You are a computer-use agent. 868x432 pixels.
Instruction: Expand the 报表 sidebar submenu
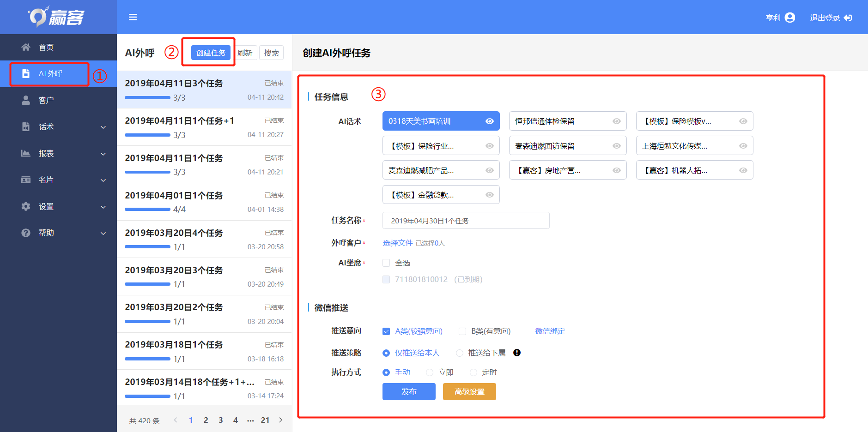103,154
